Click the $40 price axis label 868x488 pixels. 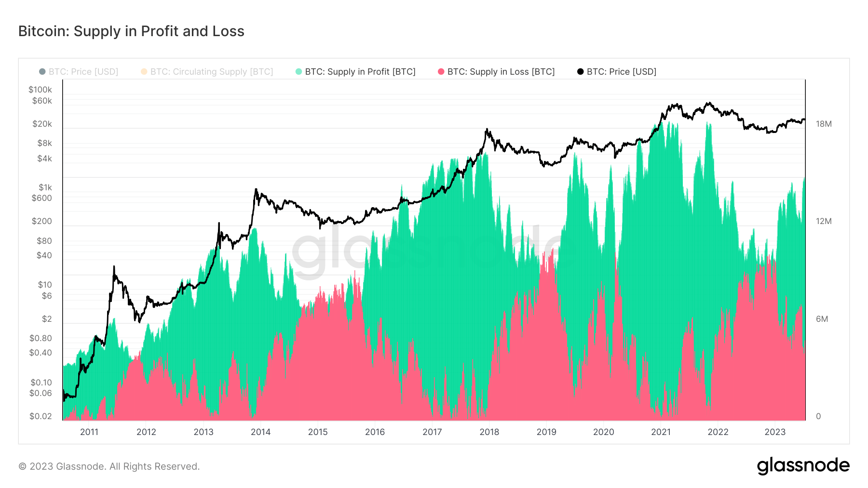[x=44, y=255]
